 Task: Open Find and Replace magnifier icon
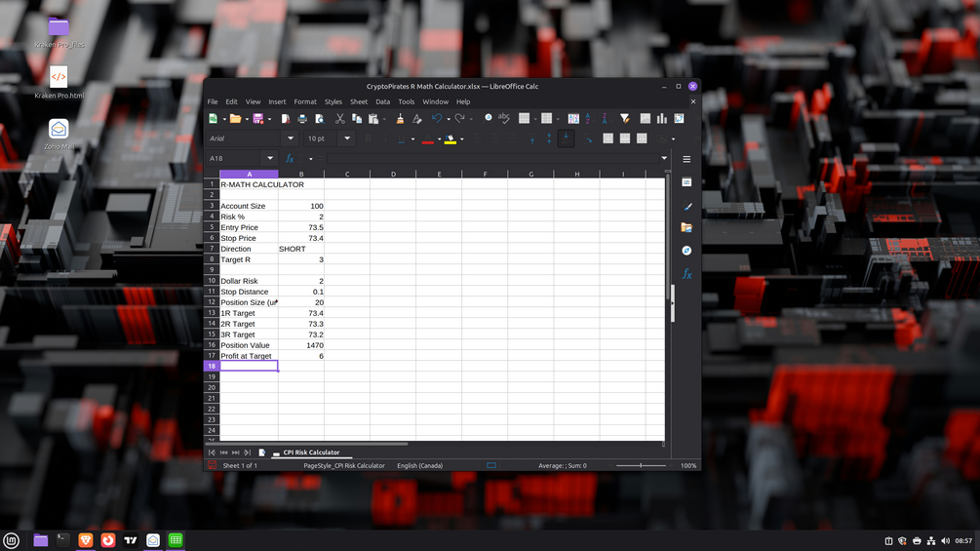point(489,118)
